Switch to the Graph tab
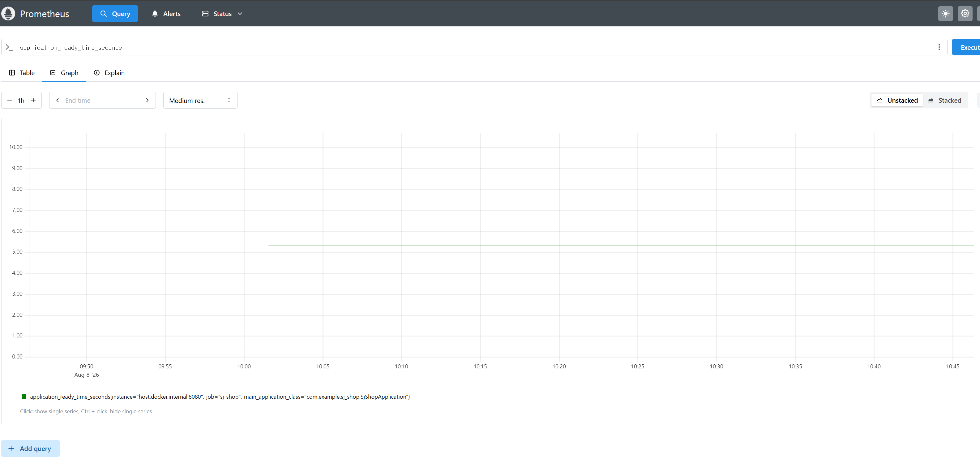 [64, 73]
